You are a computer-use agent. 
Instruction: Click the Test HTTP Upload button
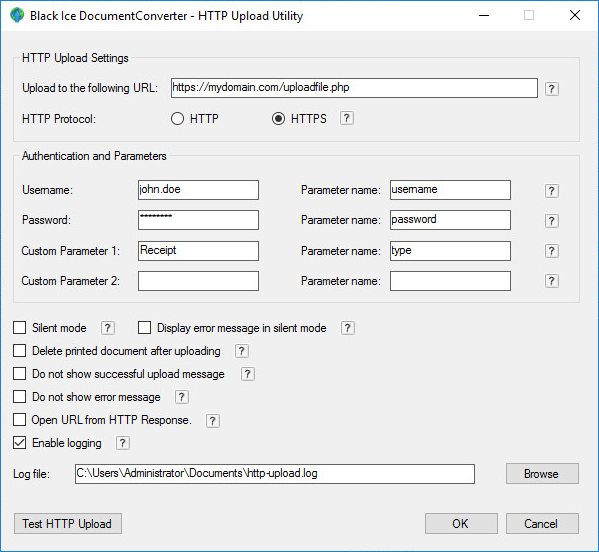tap(68, 523)
